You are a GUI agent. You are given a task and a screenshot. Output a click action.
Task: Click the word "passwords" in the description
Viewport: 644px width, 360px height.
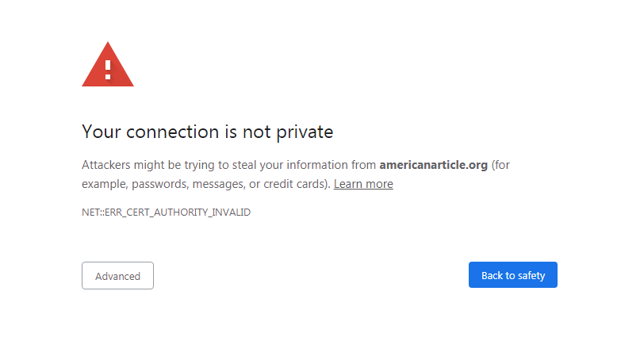coord(158,184)
